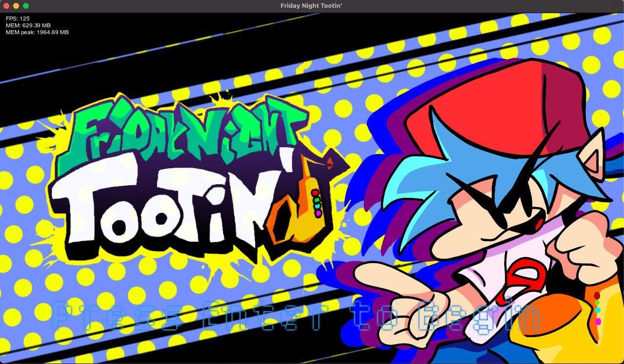624x364 pixels.
Task: Maximize the window with green button
Action: click(26, 6)
